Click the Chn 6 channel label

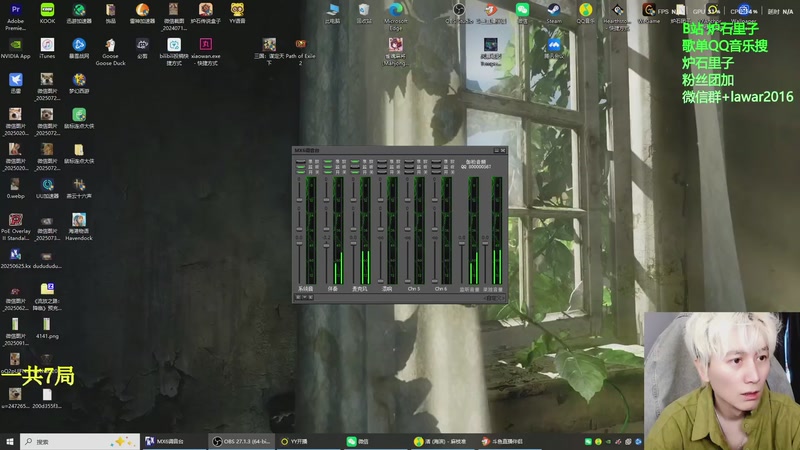pos(441,289)
